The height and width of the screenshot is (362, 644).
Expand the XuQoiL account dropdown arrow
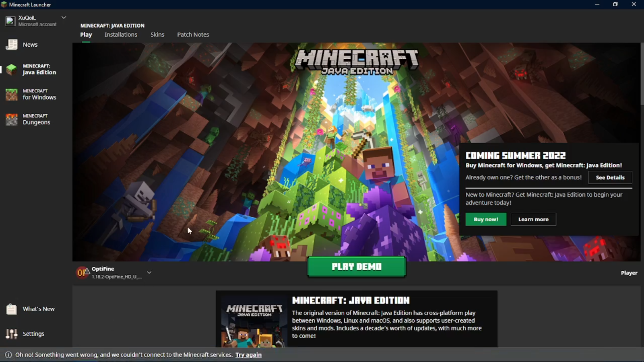click(64, 18)
